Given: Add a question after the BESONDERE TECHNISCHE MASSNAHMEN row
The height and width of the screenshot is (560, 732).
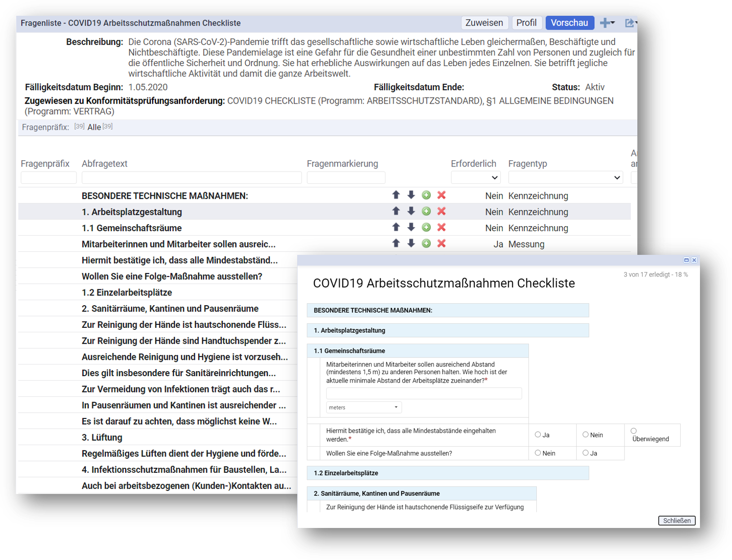Looking at the screenshot, I should pyautogui.click(x=426, y=195).
